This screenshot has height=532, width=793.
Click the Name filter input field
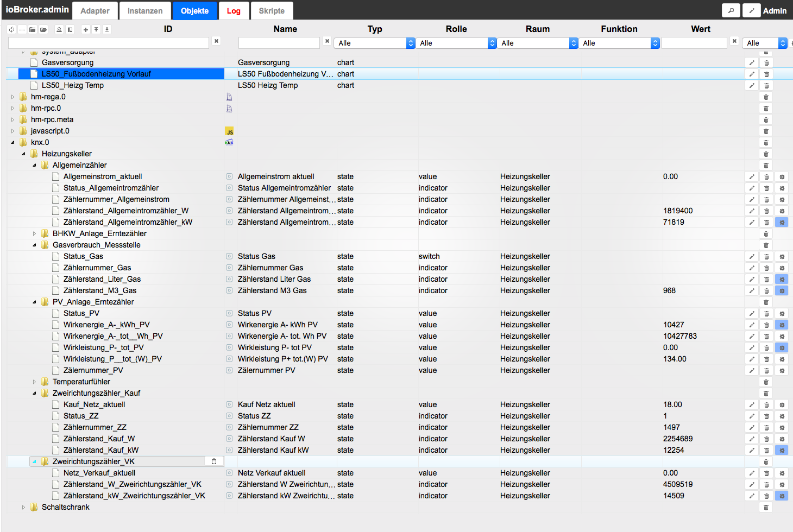click(279, 43)
